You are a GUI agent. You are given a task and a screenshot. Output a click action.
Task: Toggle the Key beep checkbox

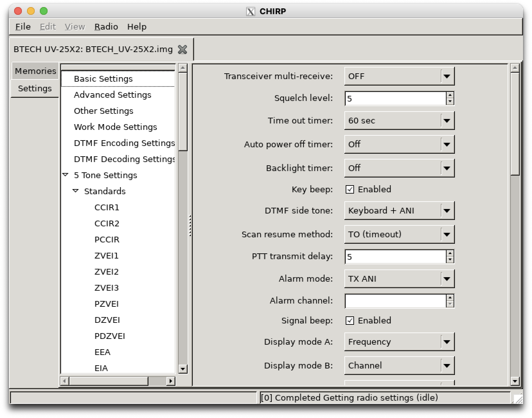coord(350,189)
